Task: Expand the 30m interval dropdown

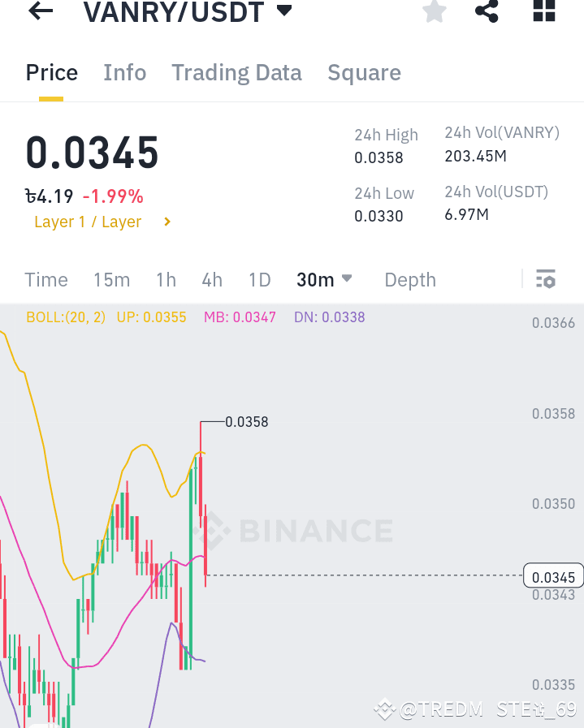Action: click(323, 279)
